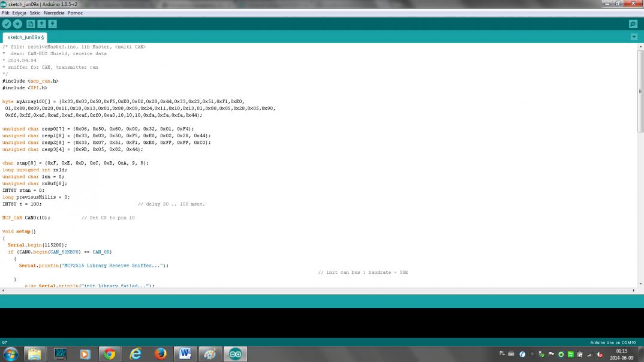The image size is (644, 362).
Task: Click 'Arduino Uno on COM10' status text
Action: point(613,342)
